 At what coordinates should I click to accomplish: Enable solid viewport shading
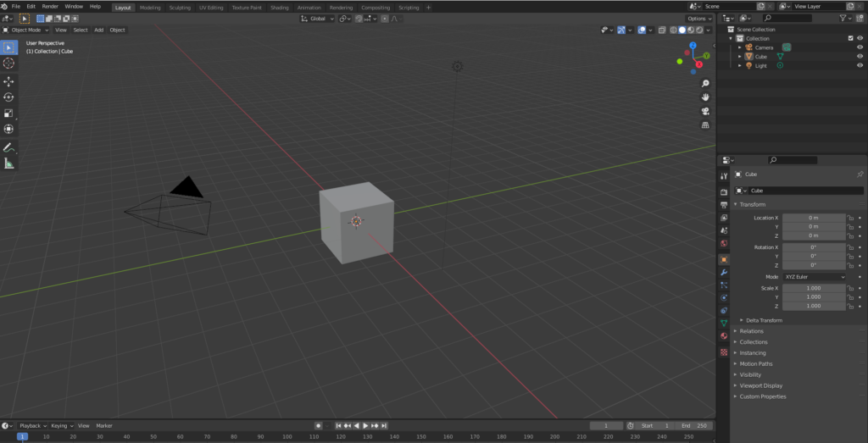coord(682,30)
